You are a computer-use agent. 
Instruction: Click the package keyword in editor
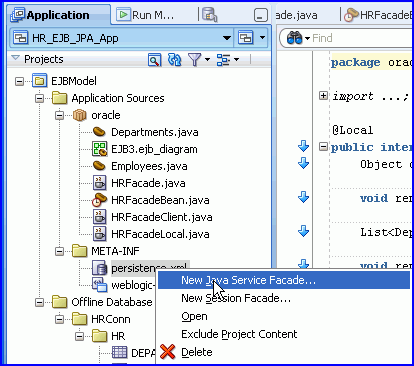tap(355, 63)
